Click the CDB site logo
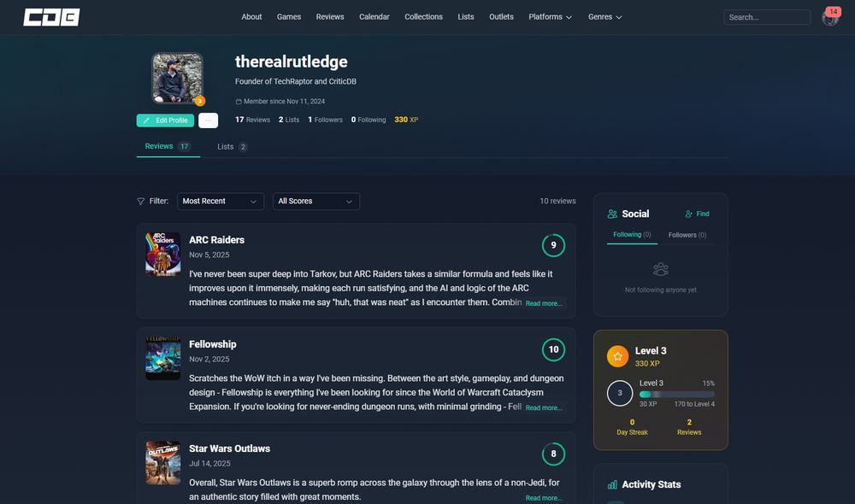 click(x=51, y=17)
